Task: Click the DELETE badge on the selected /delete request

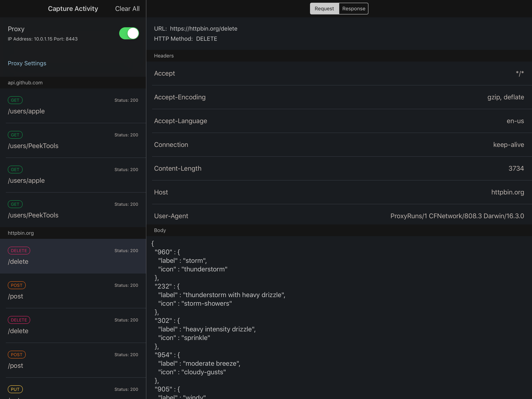Action: (19, 251)
